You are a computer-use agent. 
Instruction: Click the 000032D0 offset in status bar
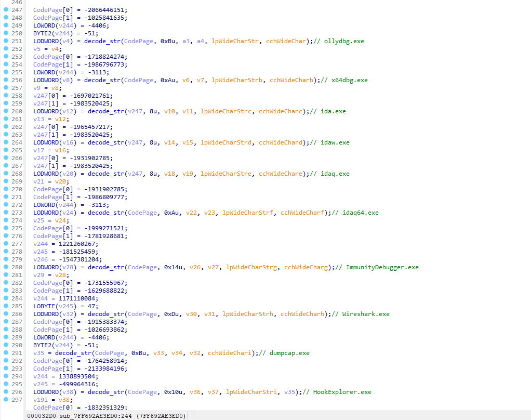[42, 416]
